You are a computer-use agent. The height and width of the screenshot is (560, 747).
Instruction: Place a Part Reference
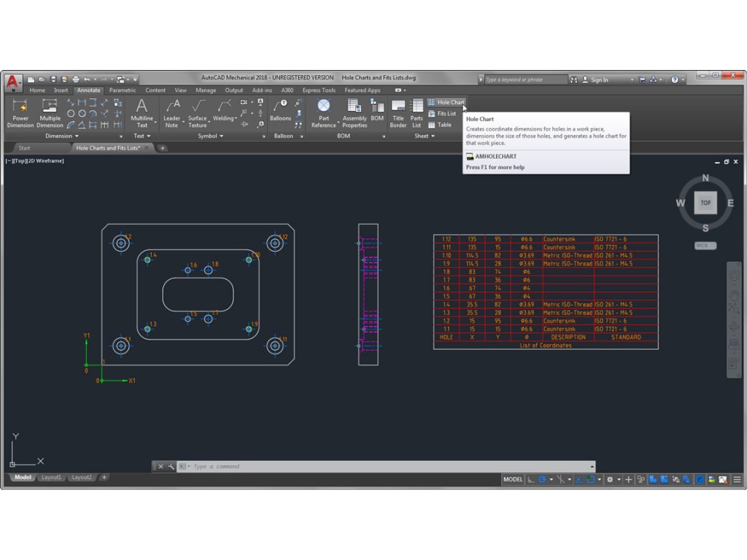[x=323, y=113]
